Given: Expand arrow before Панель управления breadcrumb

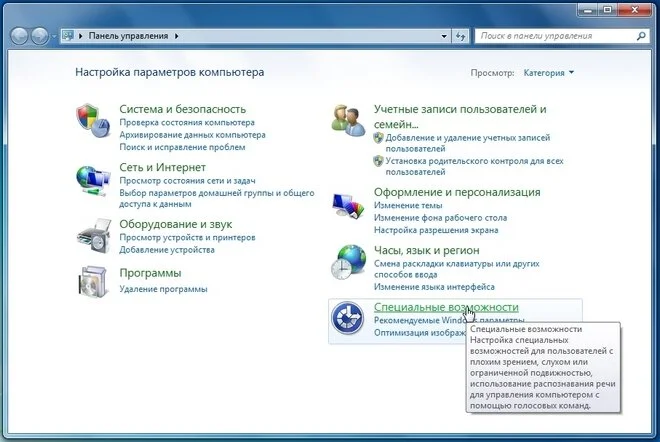Looking at the screenshot, I should point(80,36).
